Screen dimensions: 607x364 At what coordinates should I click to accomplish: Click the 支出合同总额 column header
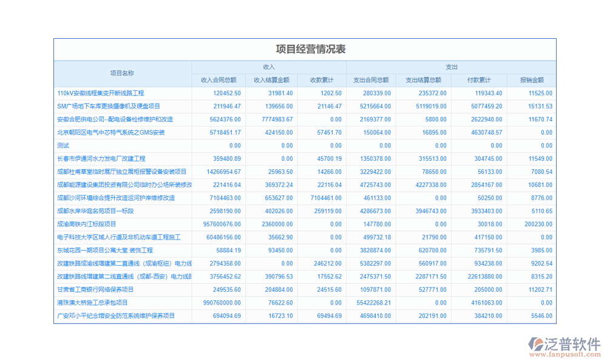pyautogui.click(x=371, y=80)
